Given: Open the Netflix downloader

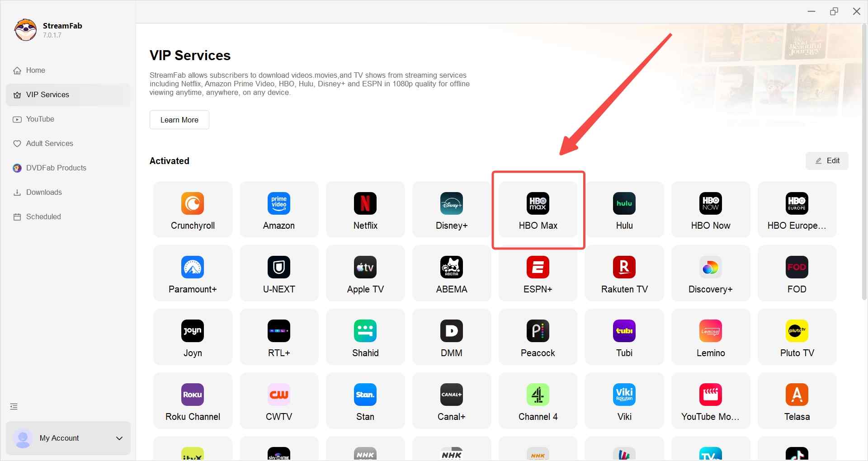Looking at the screenshot, I should 365,209.
